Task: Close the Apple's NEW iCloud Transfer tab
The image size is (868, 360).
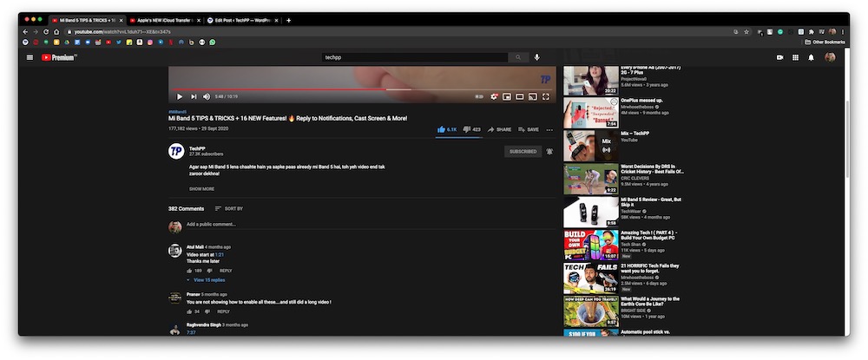Action: pos(198,21)
